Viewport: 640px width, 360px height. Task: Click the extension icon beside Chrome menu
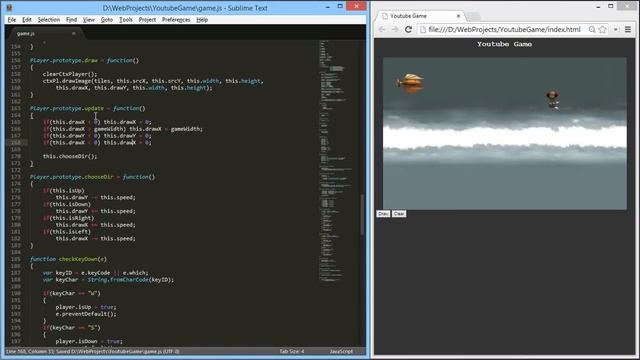point(616,29)
